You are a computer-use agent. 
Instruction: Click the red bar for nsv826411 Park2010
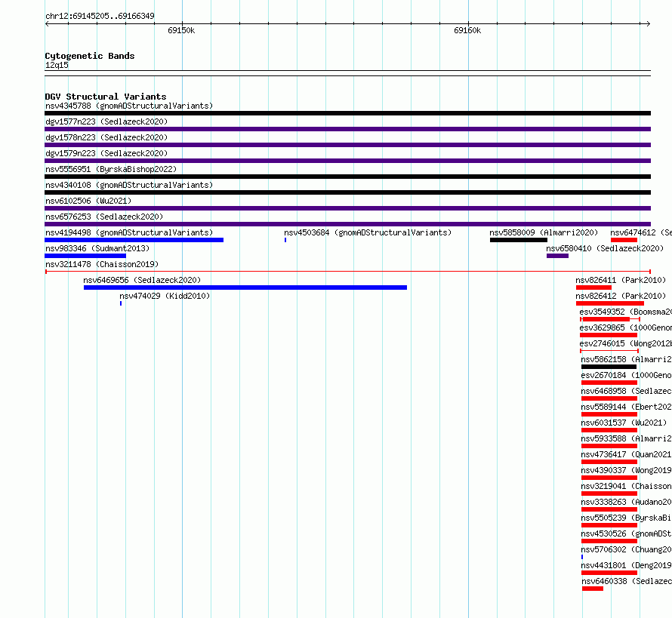coord(593,287)
